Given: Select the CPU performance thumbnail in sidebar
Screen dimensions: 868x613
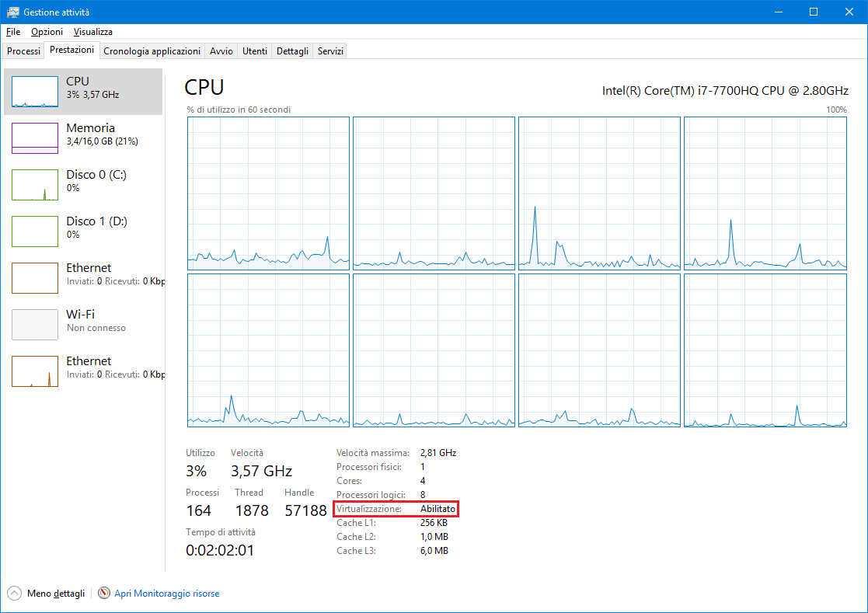Looking at the screenshot, I should [x=35, y=92].
